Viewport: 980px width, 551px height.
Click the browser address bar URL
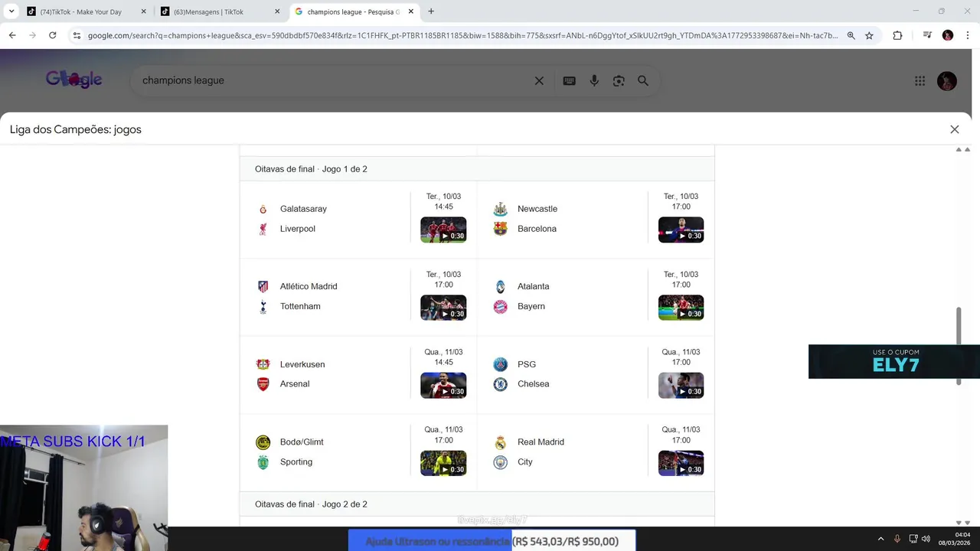(462, 35)
